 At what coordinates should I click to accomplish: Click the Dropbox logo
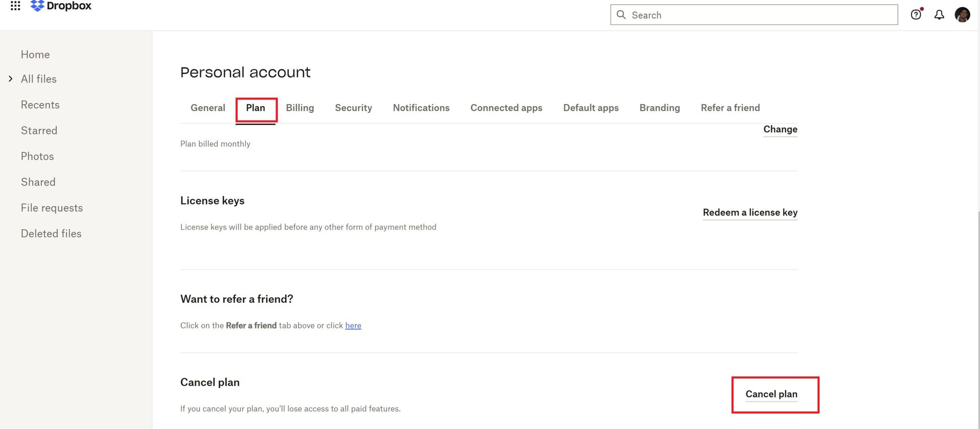coord(61,6)
